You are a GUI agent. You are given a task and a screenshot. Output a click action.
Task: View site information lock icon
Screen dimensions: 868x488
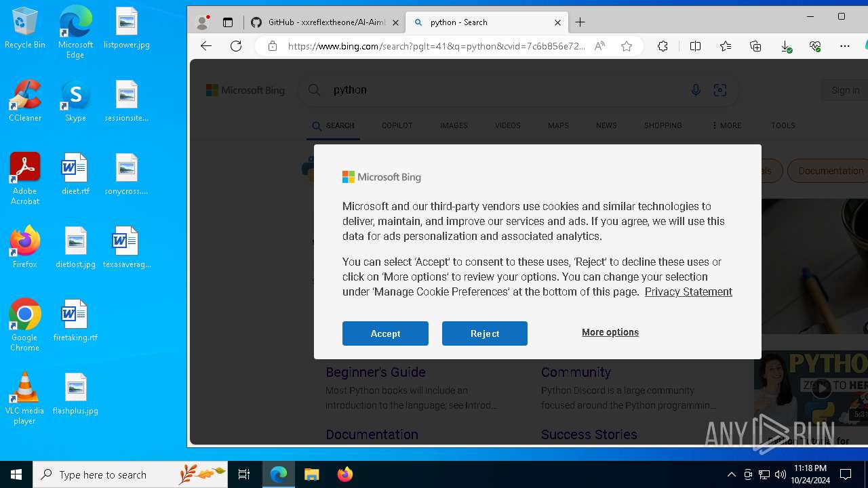point(273,46)
